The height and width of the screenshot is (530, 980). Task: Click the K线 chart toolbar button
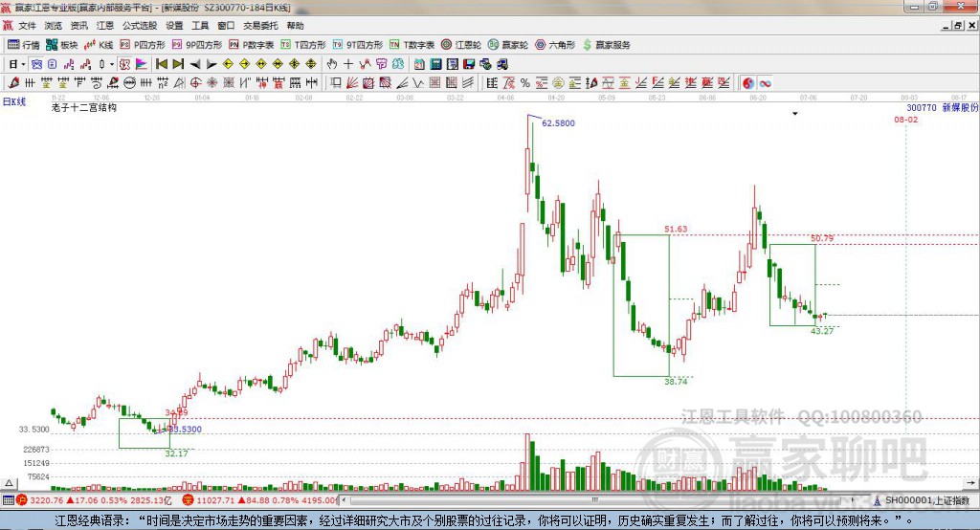(99, 44)
